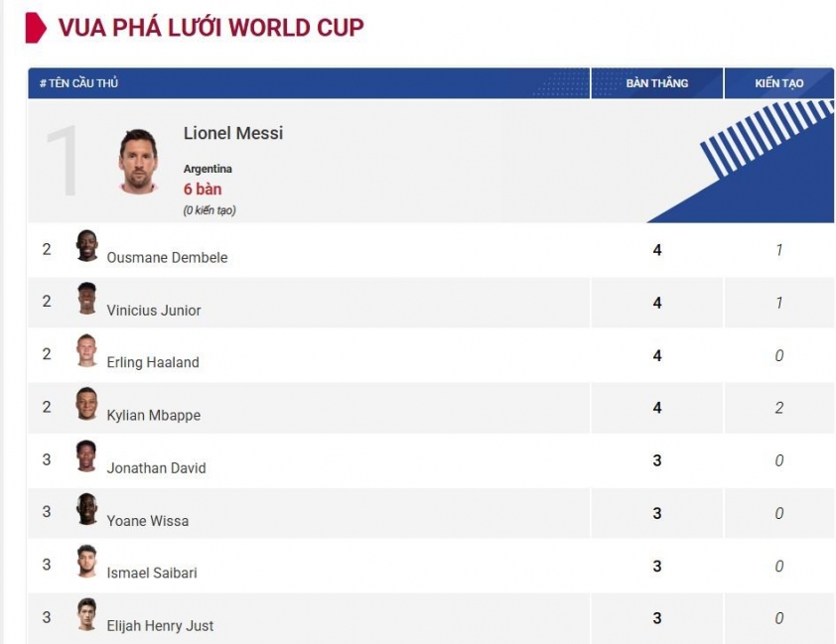Screen dimensions: 836x644
Task: Open the Lionel Messi name link
Action: tap(233, 133)
